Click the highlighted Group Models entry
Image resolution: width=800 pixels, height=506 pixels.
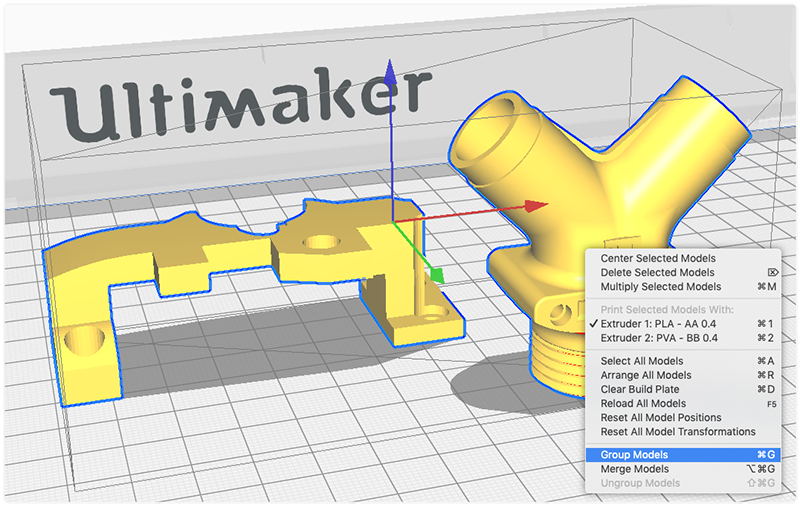pyautogui.click(x=635, y=455)
